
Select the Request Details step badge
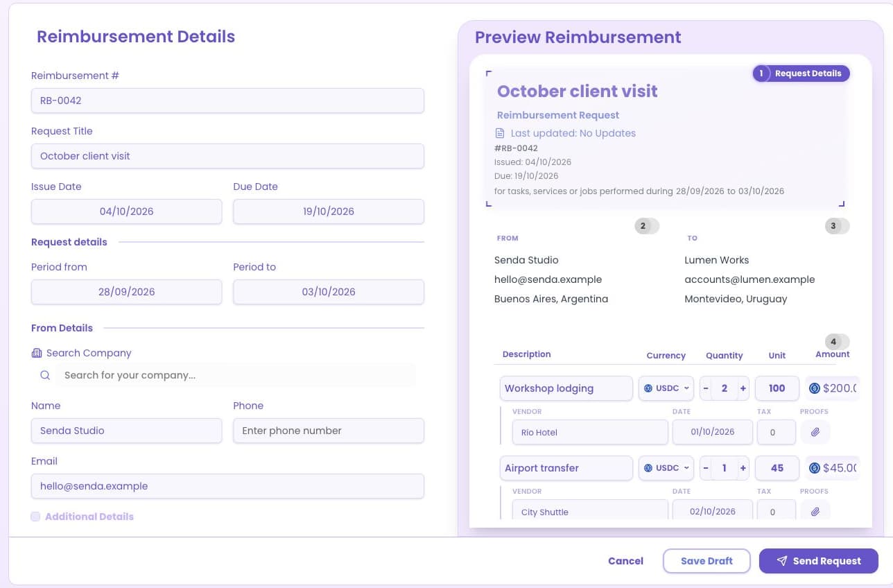801,73
